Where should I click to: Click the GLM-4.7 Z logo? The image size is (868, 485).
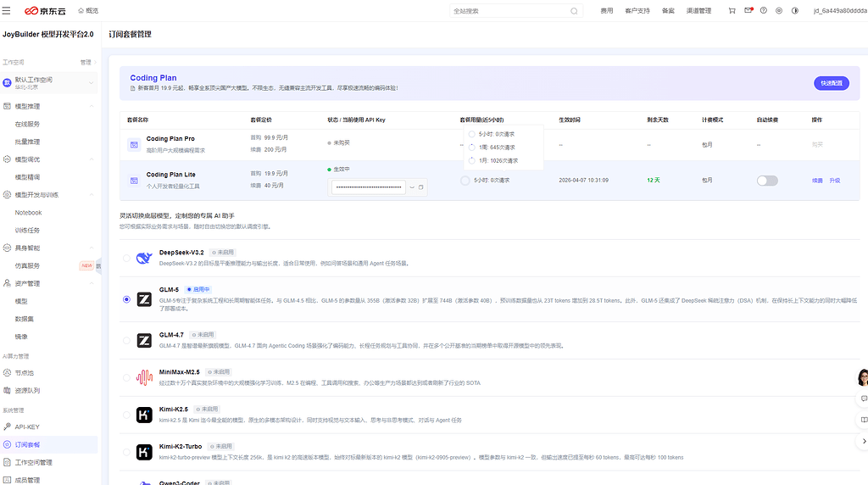point(144,341)
